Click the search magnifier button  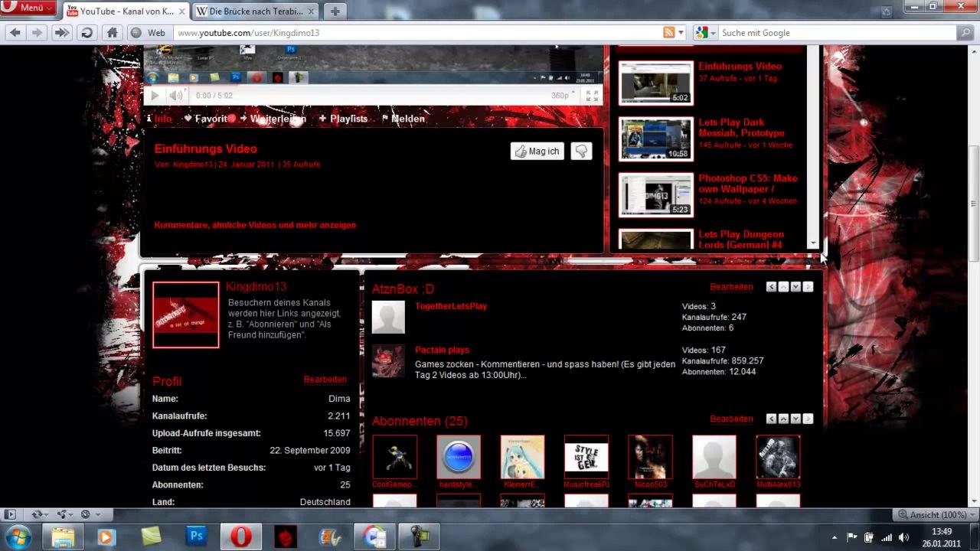[x=966, y=33]
